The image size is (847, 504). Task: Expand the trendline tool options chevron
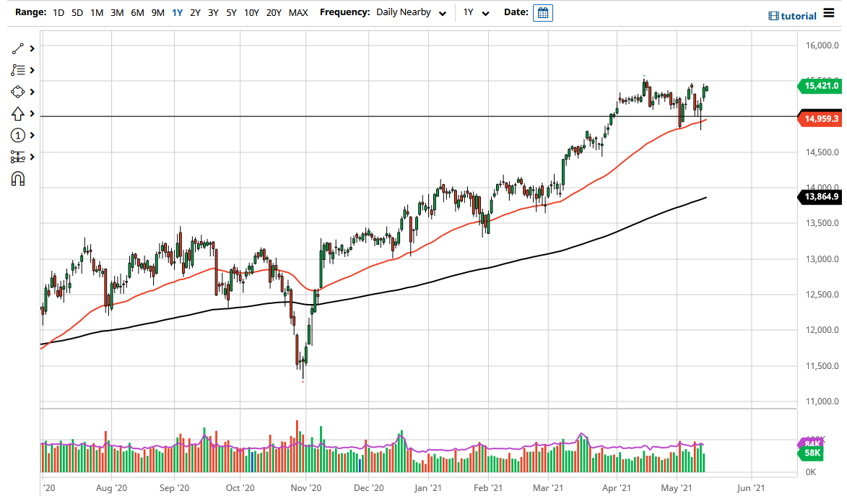(31, 48)
